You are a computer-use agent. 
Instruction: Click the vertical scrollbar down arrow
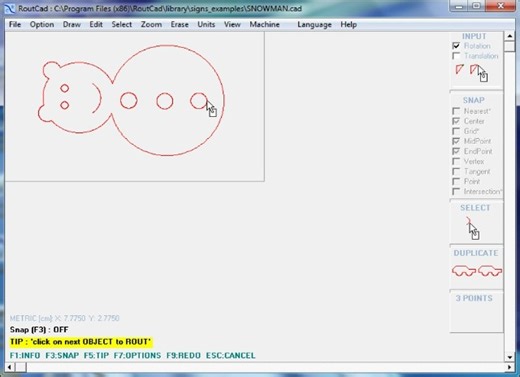(510, 357)
